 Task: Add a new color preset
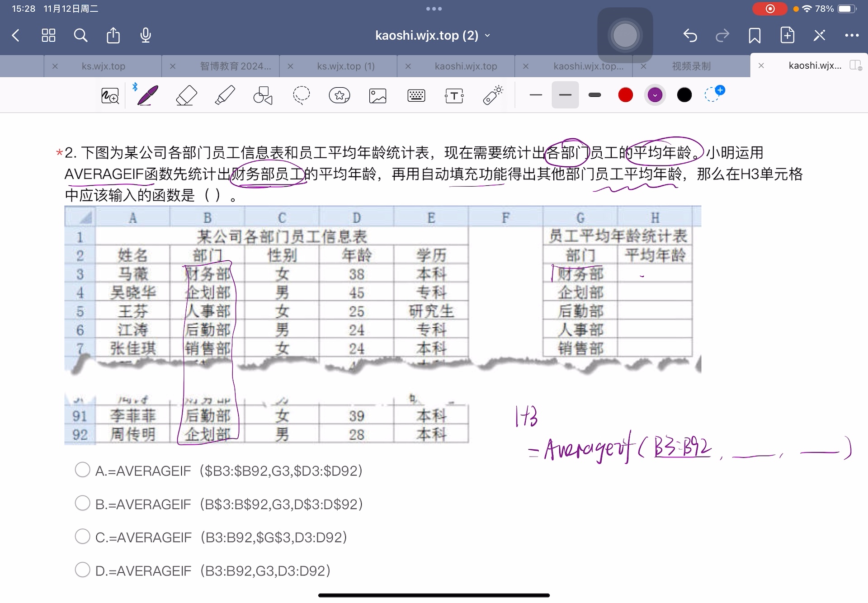[x=714, y=94]
